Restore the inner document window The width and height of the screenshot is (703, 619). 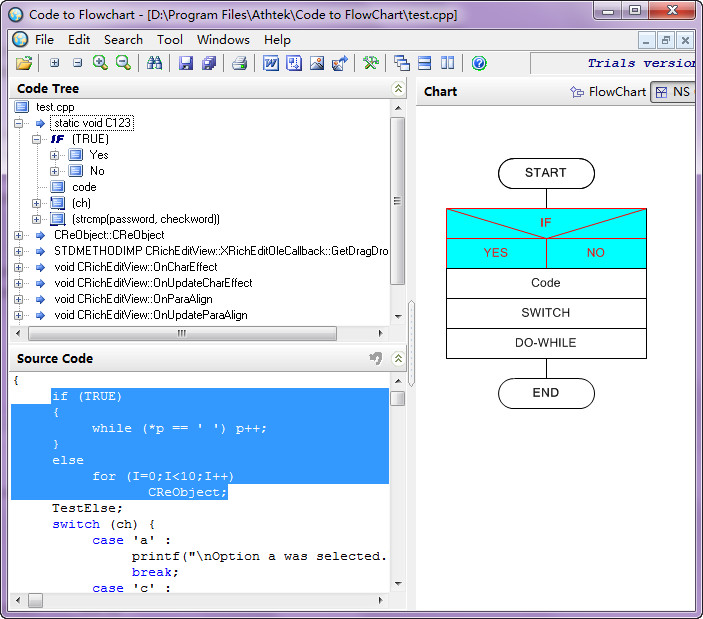666,41
